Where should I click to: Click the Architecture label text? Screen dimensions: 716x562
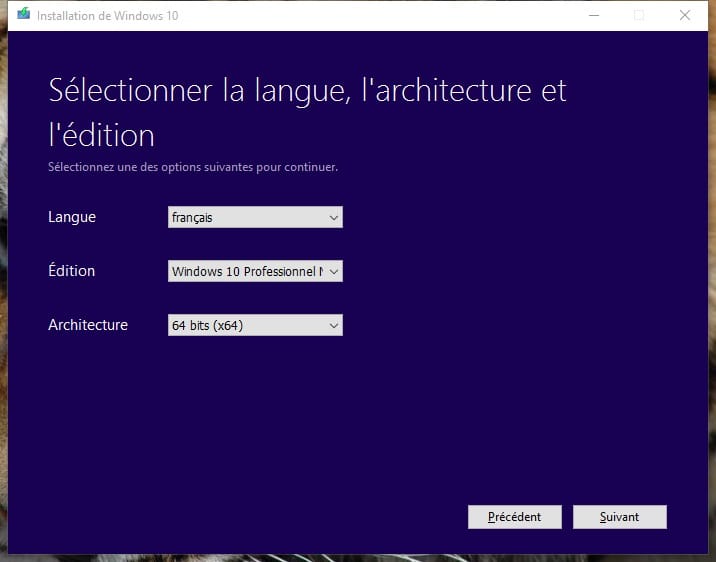coord(88,325)
